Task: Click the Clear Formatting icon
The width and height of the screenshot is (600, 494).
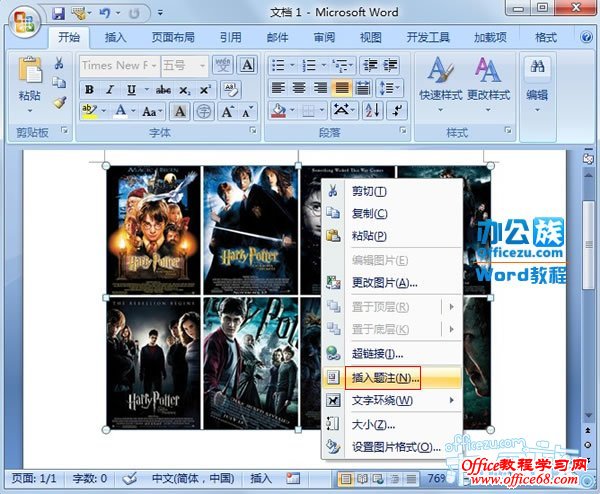Action: (231, 90)
